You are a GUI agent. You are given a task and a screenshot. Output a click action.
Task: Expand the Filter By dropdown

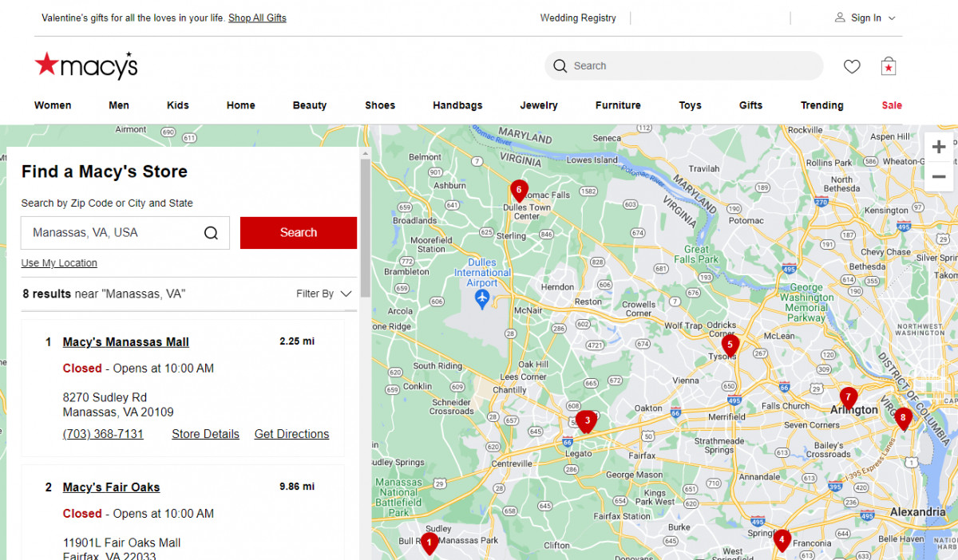click(323, 294)
